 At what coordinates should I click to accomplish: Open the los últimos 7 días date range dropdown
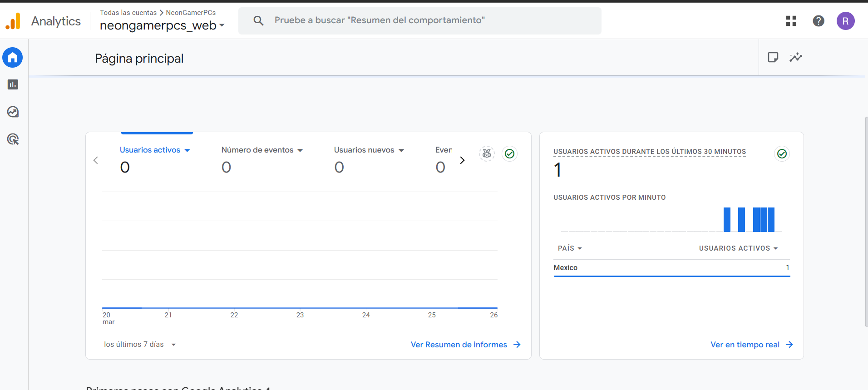point(140,345)
